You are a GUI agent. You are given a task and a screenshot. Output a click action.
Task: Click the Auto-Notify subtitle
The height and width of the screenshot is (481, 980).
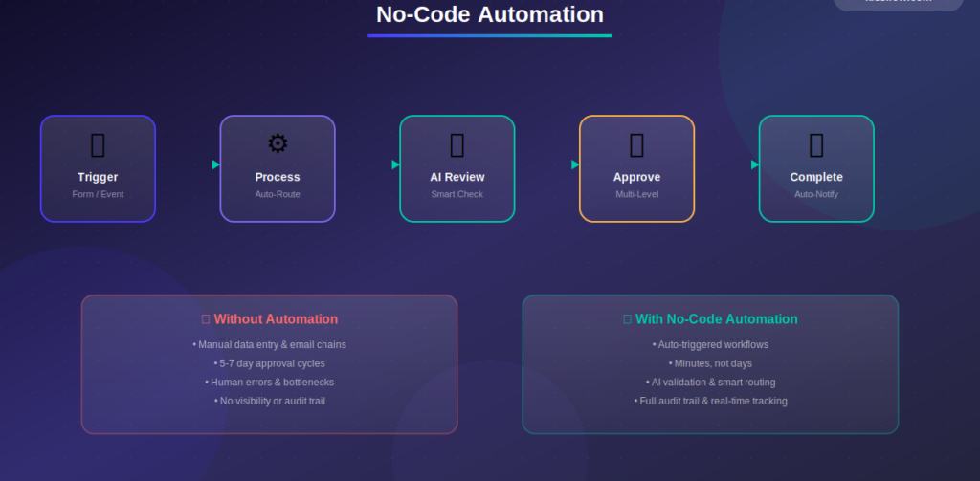(816, 194)
